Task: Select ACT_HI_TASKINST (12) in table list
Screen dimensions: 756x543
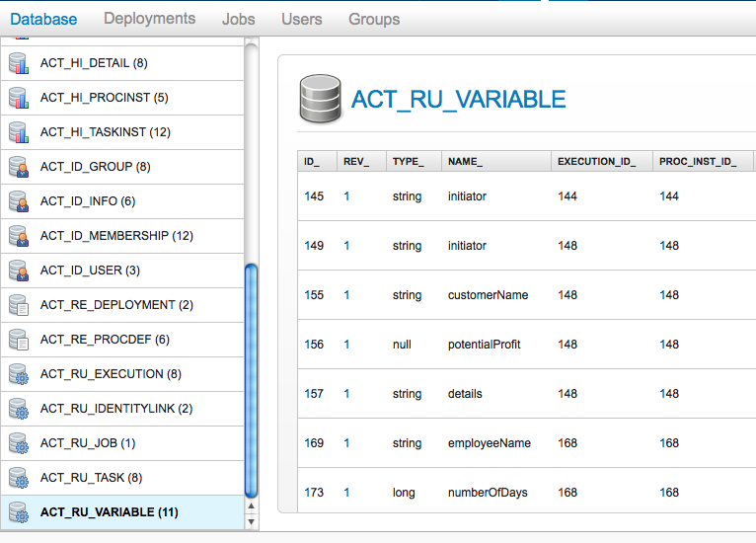Action: (105, 132)
